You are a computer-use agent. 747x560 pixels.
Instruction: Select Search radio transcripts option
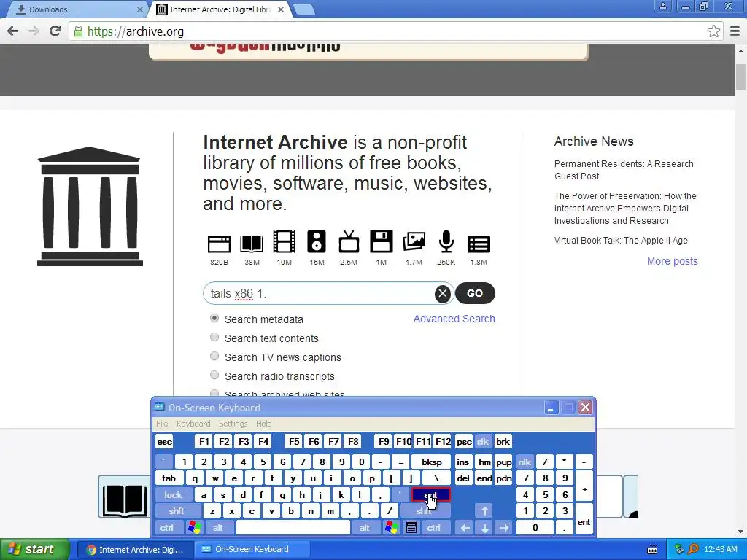[214, 376]
